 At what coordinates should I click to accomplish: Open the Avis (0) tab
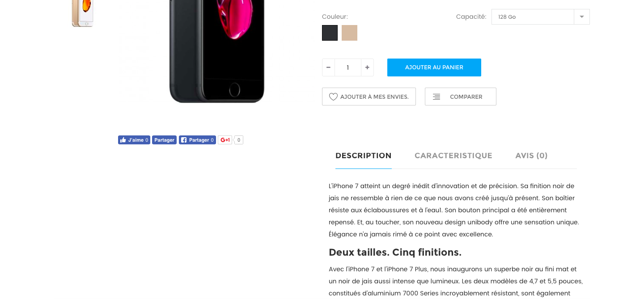(531, 156)
